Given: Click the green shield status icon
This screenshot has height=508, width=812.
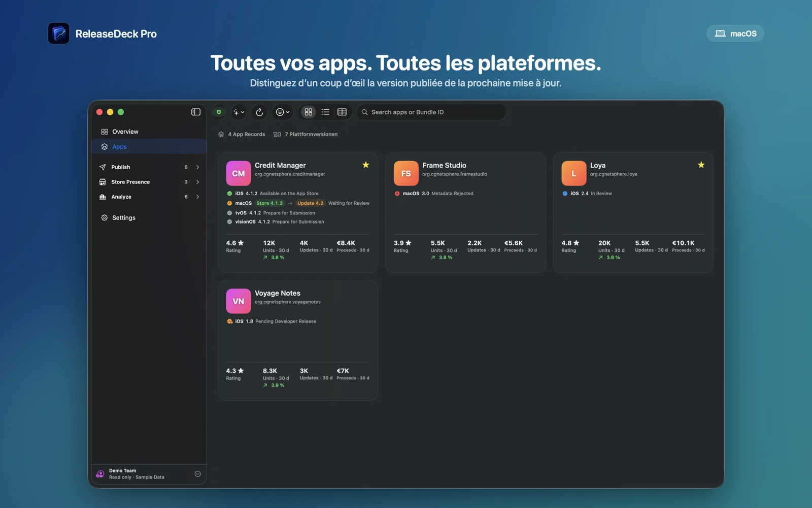Looking at the screenshot, I should point(219,112).
